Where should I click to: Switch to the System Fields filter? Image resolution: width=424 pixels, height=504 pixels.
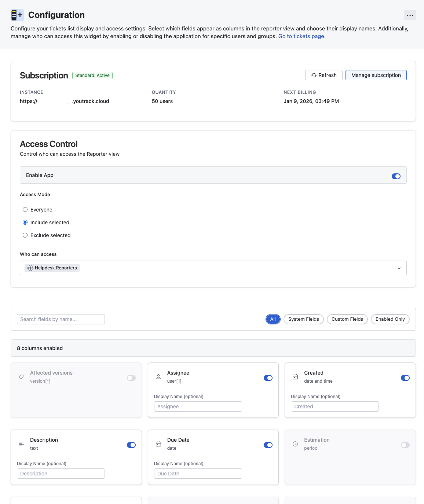coord(303,319)
